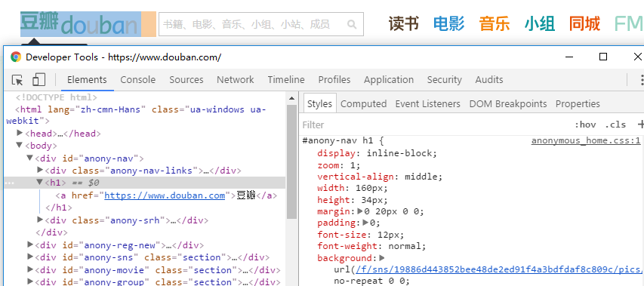
Task: Expand the anony-movie section node
Action: (x=30, y=269)
